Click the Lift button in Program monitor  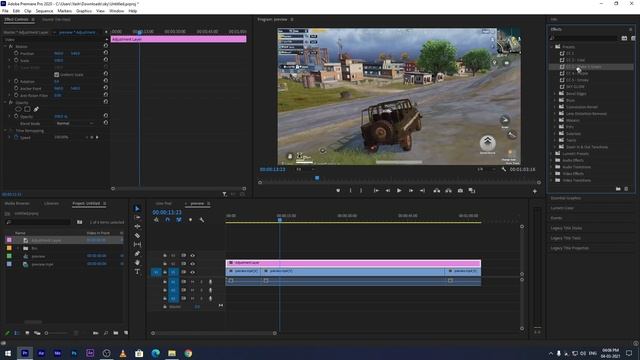(x=437, y=191)
